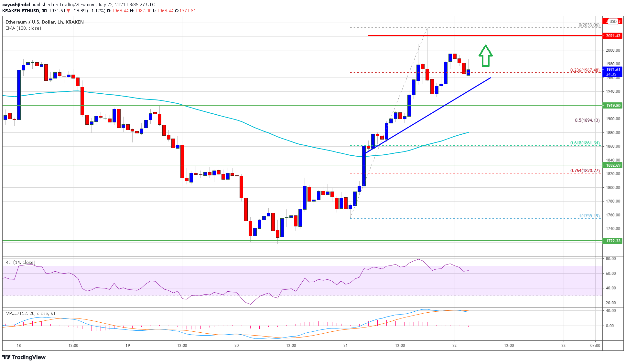Click the TradingView logo icon
The width and height of the screenshot is (626, 364).
point(7,358)
